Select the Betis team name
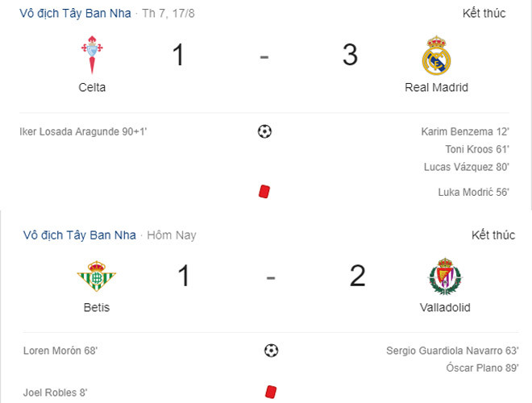This screenshot has height=403, width=532. (x=96, y=307)
